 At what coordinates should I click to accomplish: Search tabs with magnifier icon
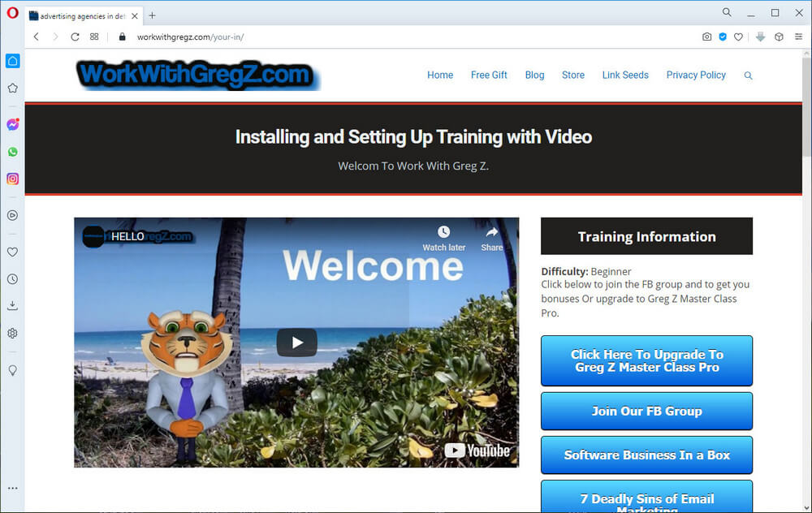(727, 12)
